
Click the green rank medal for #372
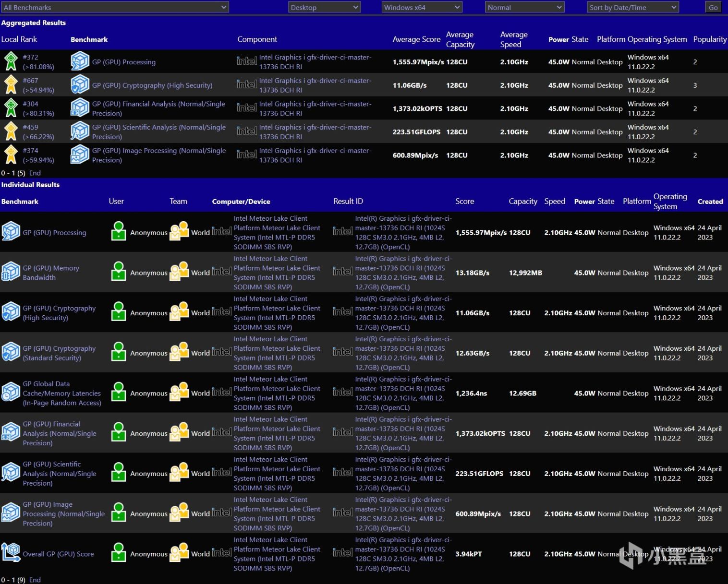pyautogui.click(x=11, y=61)
